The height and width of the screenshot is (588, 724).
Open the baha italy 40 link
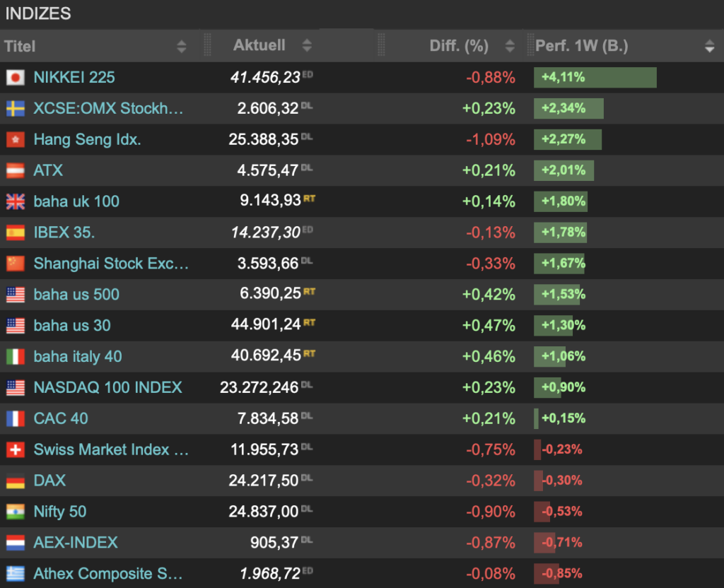tap(78, 357)
